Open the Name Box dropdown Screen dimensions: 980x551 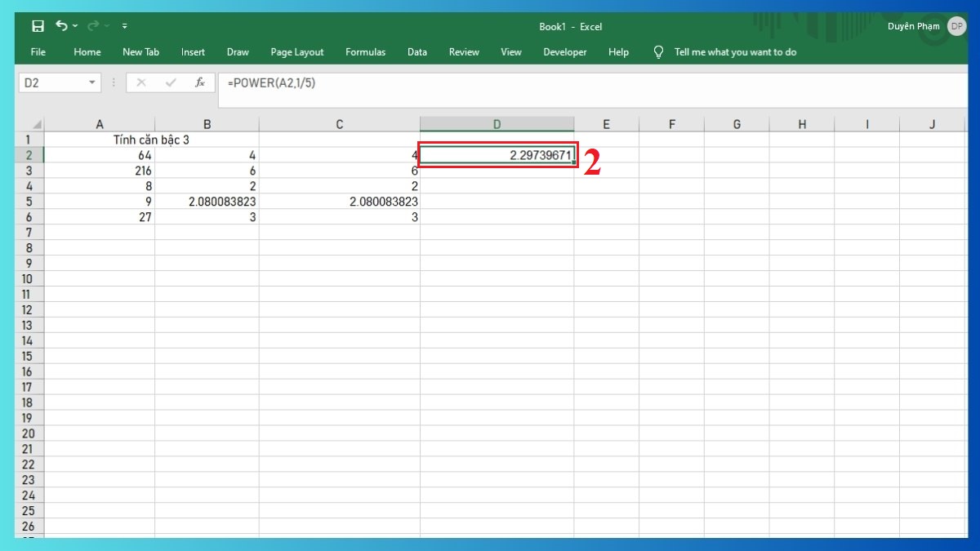(92, 82)
